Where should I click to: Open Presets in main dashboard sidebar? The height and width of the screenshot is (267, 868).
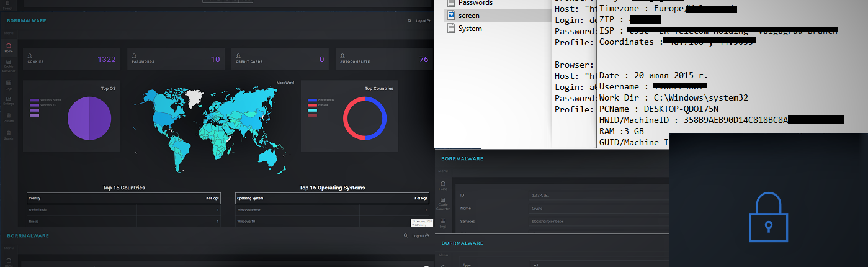(x=9, y=118)
